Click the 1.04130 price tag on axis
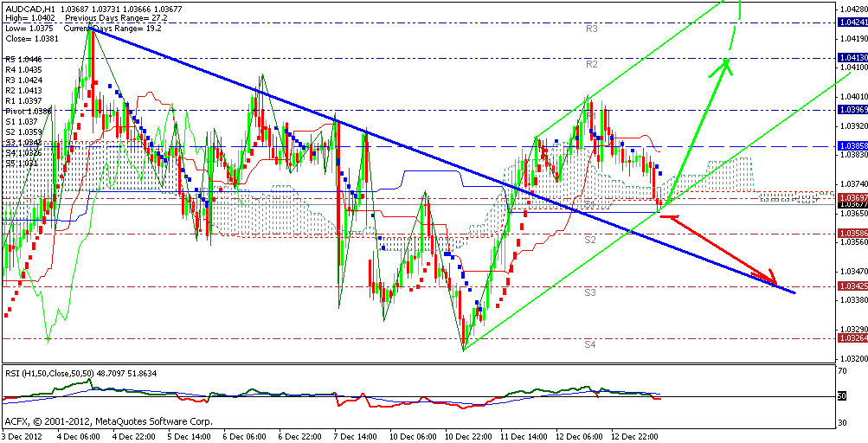The image size is (868, 443). (852, 57)
